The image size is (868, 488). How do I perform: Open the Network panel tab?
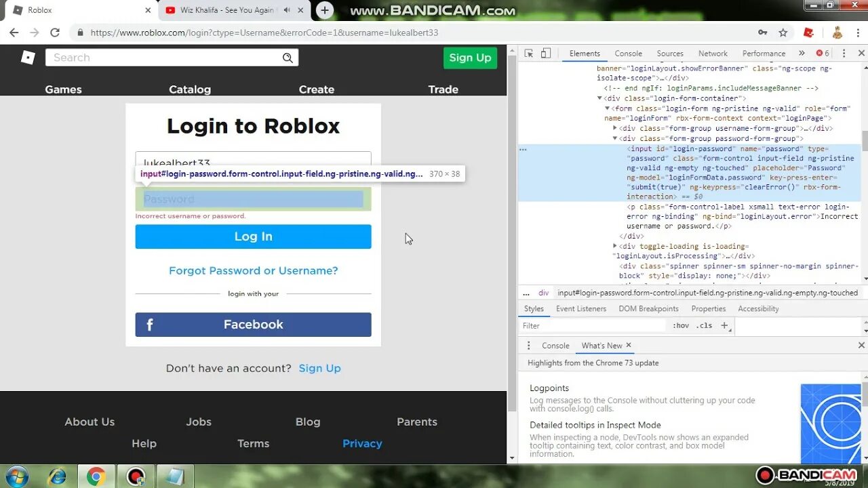pyautogui.click(x=713, y=54)
